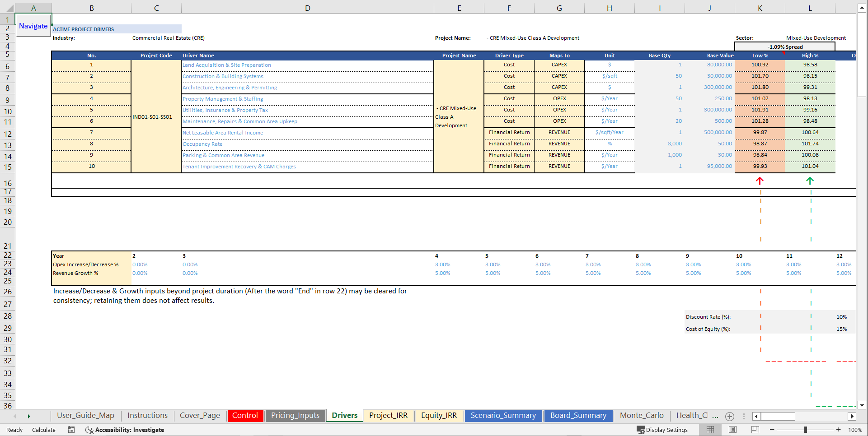The image size is (868, 436).
Task: Open the Cover_Page sheet tab
Action: (x=200, y=416)
